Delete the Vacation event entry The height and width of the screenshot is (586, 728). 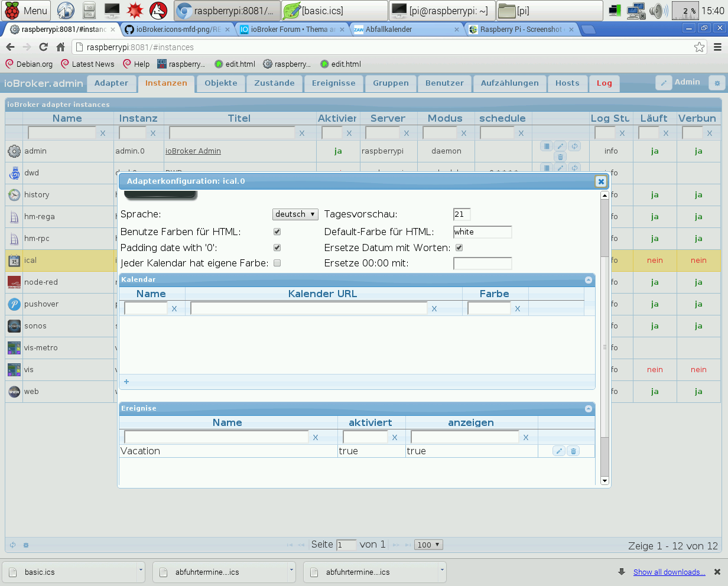[x=573, y=451]
